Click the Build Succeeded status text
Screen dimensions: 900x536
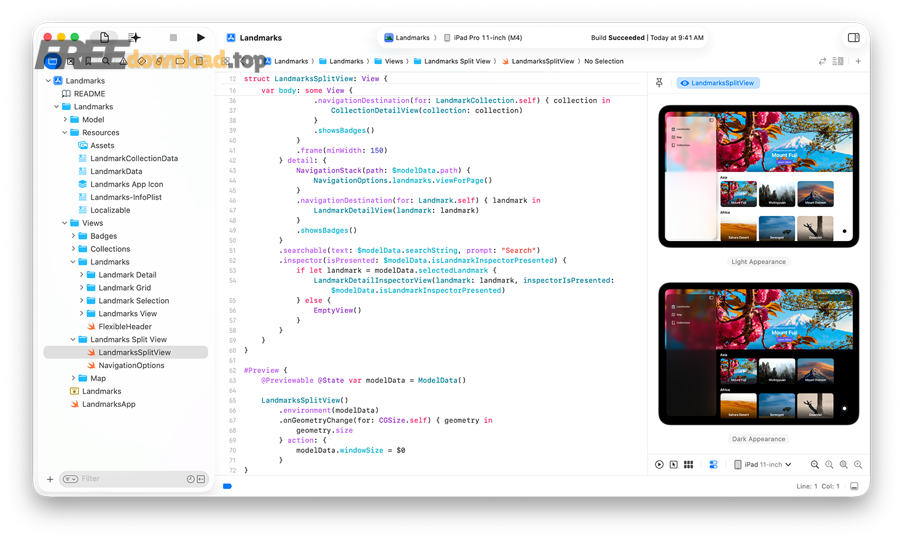click(618, 37)
